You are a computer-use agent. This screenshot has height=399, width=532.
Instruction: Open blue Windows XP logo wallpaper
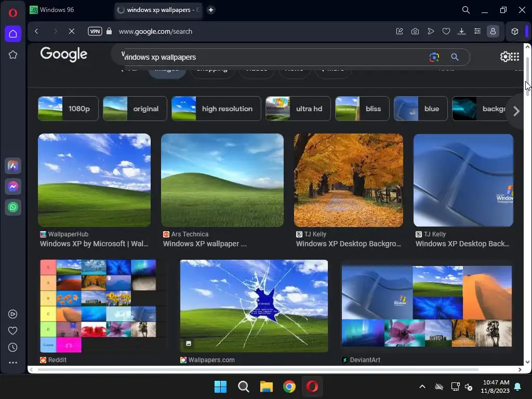tap(463, 180)
